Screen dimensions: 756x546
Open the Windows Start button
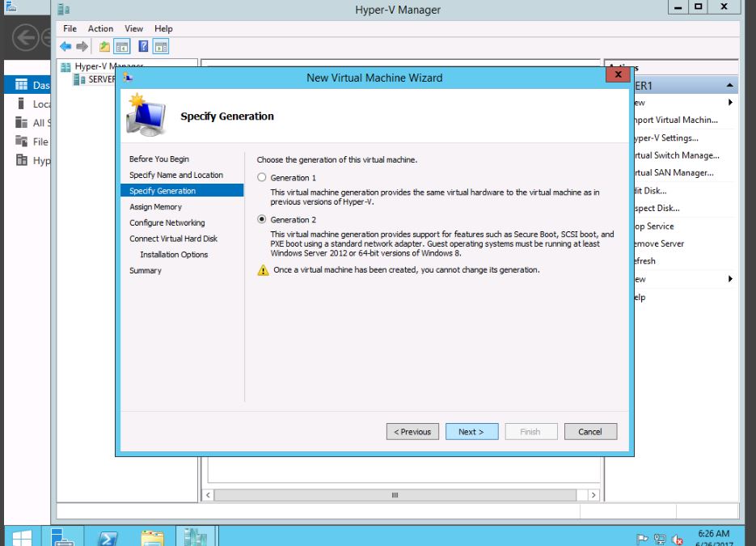pos(22,538)
